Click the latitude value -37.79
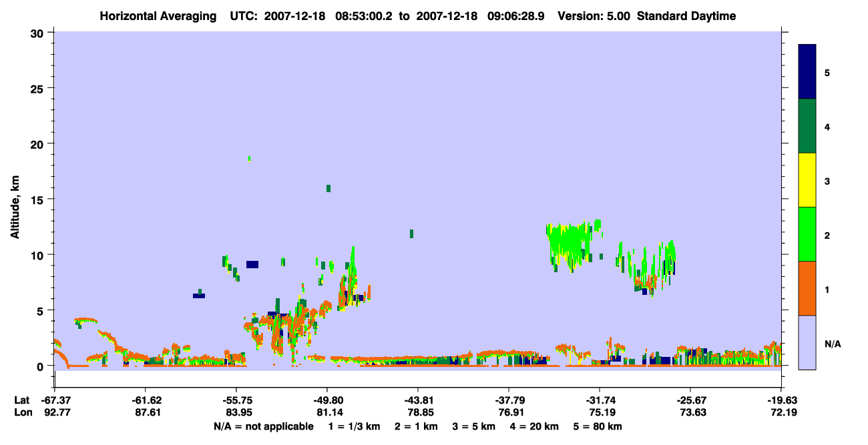The height and width of the screenshot is (445, 868). (x=509, y=400)
